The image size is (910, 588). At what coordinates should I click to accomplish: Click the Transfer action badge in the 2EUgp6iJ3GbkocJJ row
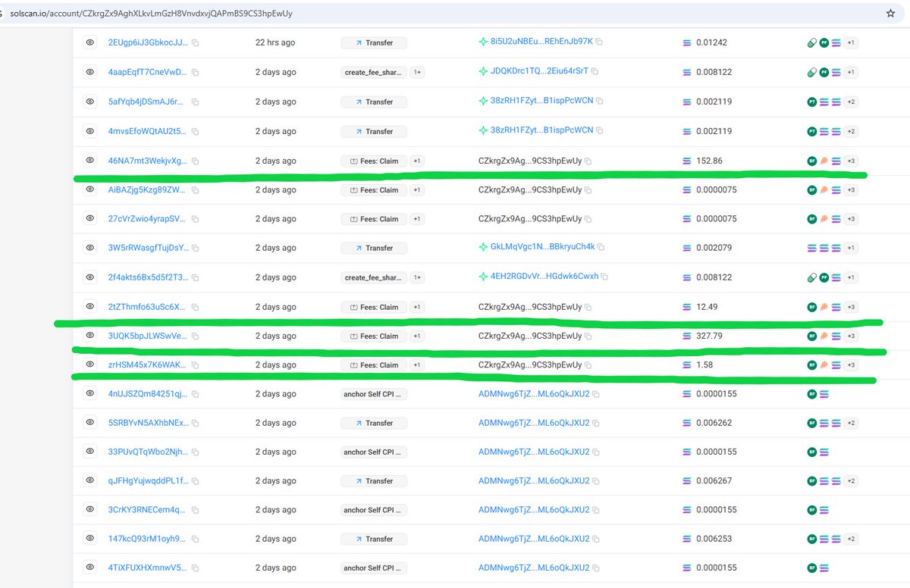tap(374, 43)
